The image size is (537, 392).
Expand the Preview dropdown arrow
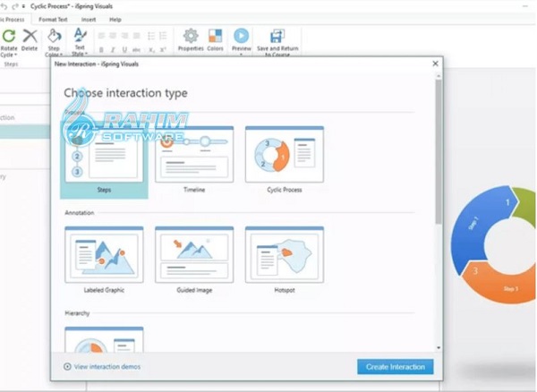coord(241,55)
